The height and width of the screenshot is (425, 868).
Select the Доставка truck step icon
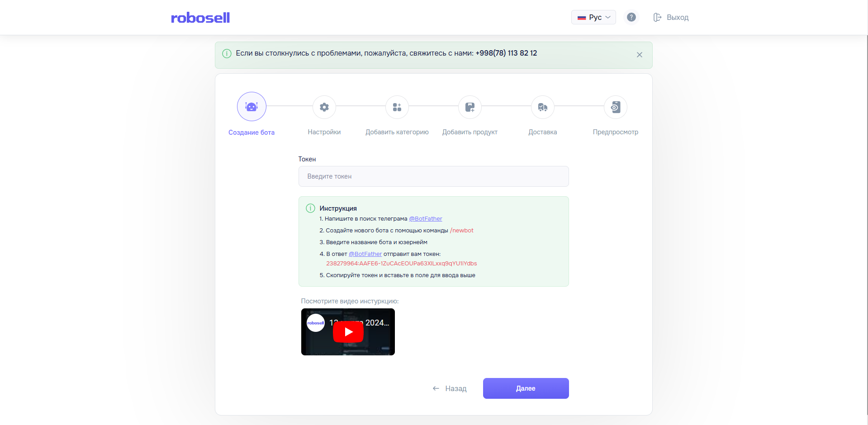point(543,107)
